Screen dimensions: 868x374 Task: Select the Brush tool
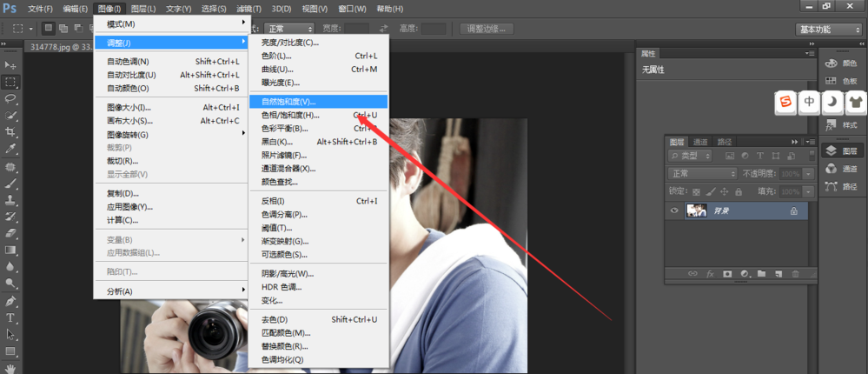click(10, 184)
